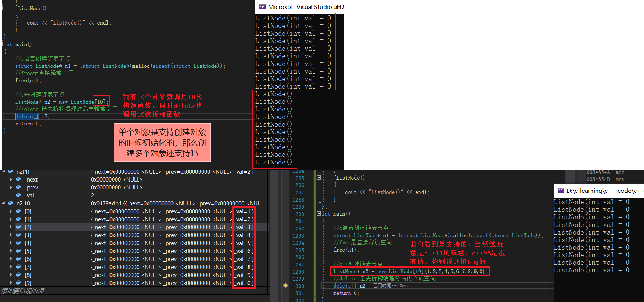Viewport: 644px width, 302px height.
Task: Expand the [0] element in watch window
Action: coord(11,211)
